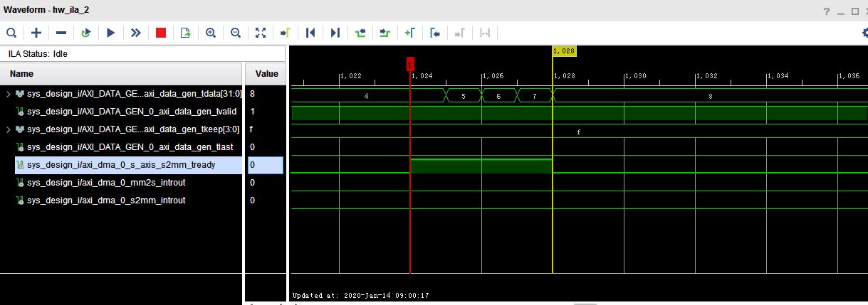Screen dimensions: 868x305
Task: Toggle auto re-trigger icon
Action: click(86, 33)
